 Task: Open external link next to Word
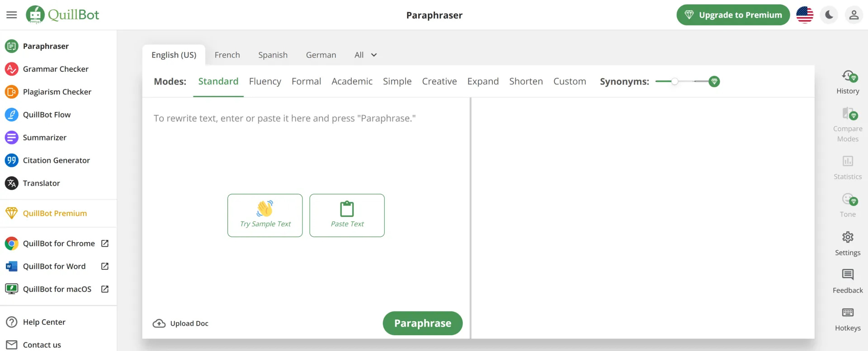click(x=105, y=266)
